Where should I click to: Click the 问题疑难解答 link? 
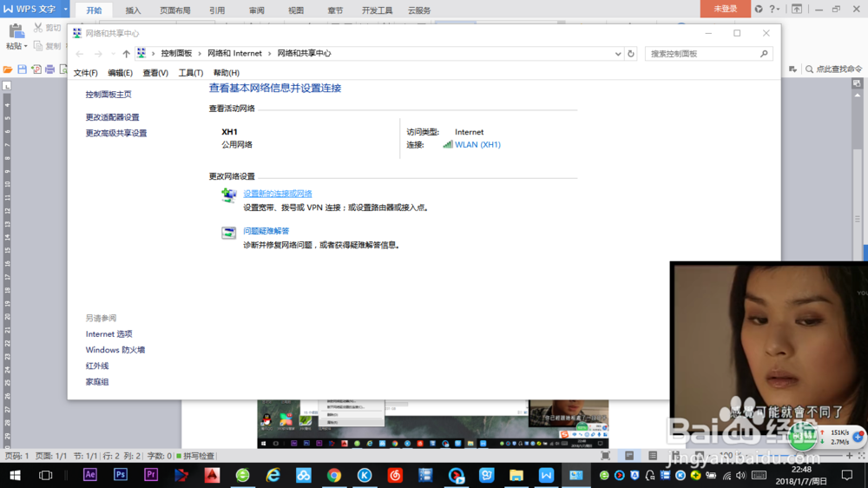(x=266, y=231)
